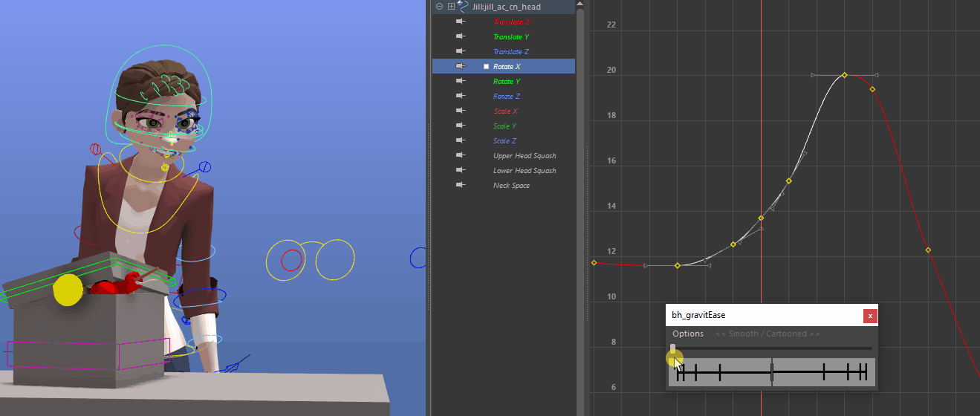Select the Neck Space channel label
This screenshot has width=980, height=416.
coord(512,186)
